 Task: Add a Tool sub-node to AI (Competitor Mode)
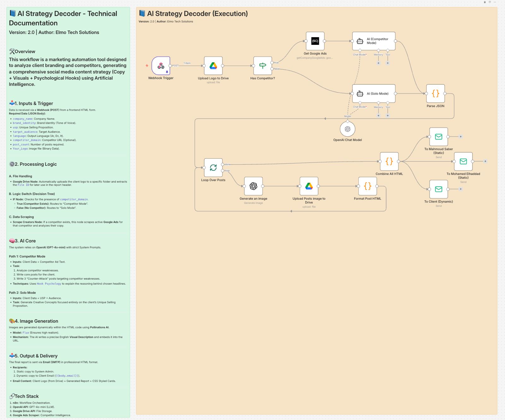[388, 63]
